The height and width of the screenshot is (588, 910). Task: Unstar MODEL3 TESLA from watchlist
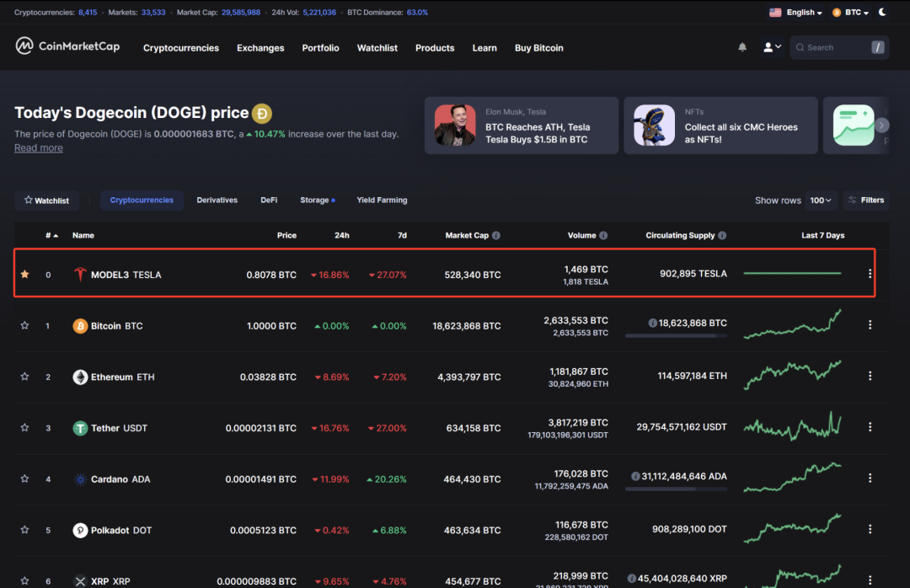24,274
